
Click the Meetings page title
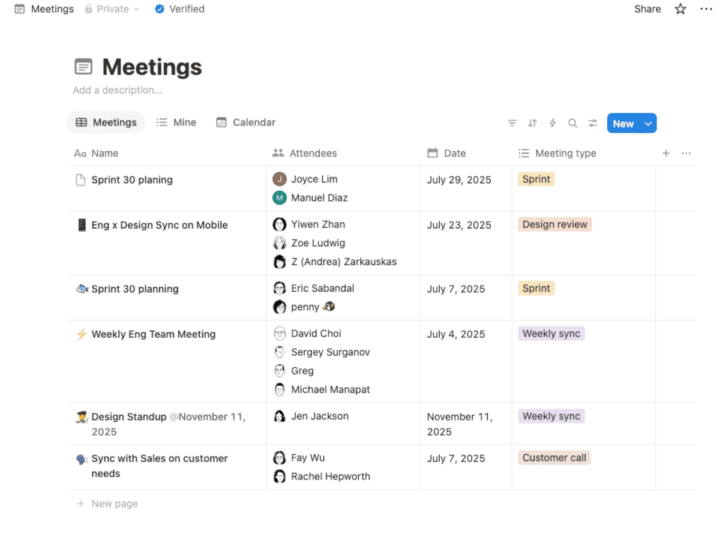(152, 67)
